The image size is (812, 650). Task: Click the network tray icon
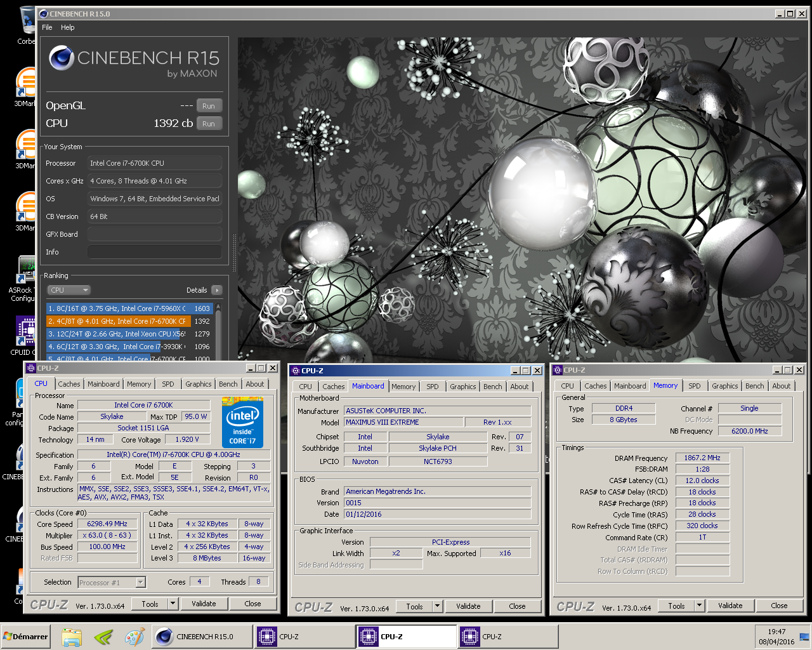pos(804,637)
